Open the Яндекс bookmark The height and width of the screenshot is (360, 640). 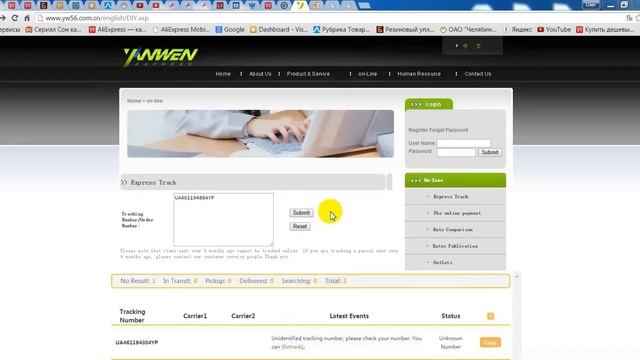click(x=518, y=29)
